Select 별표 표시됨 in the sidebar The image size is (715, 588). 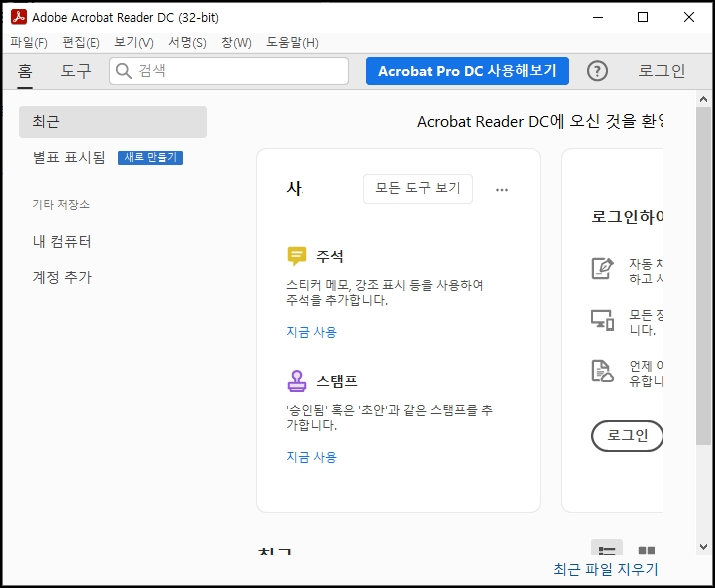69,157
